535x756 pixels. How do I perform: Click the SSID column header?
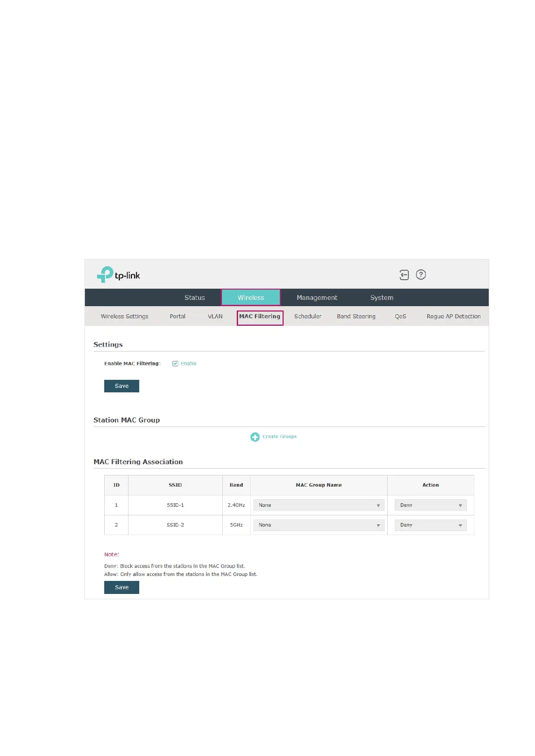point(175,485)
